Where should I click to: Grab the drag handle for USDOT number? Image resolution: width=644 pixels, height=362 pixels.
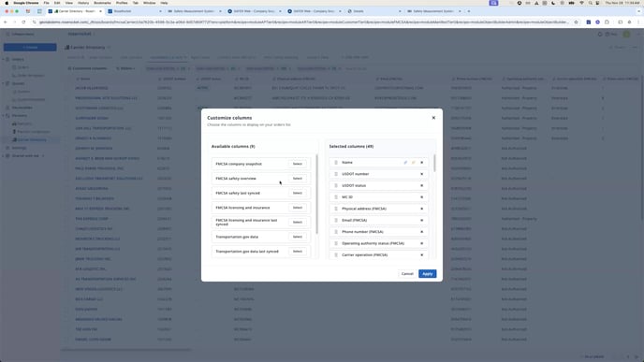(336, 174)
